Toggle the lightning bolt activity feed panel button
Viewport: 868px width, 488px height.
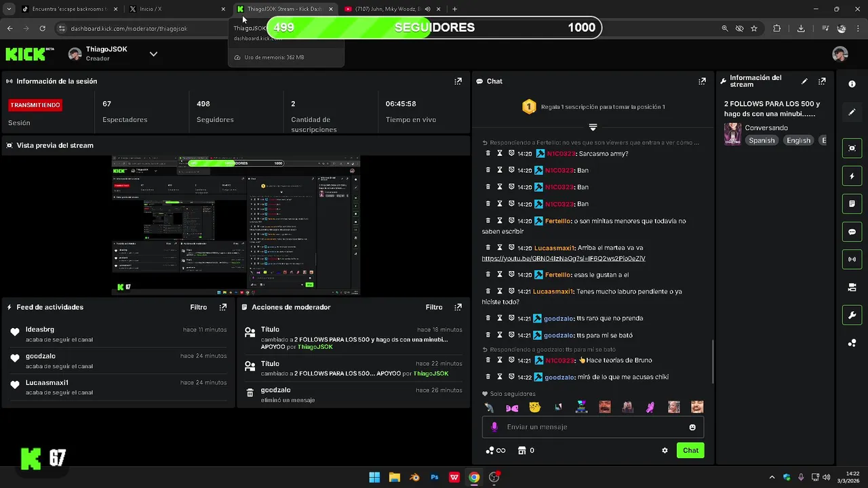click(852, 176)
